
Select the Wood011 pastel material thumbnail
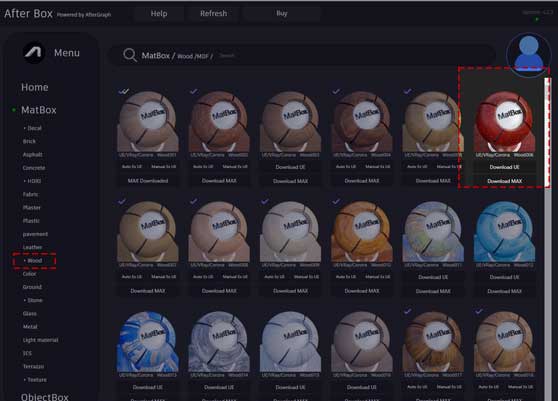pos(433,232)
